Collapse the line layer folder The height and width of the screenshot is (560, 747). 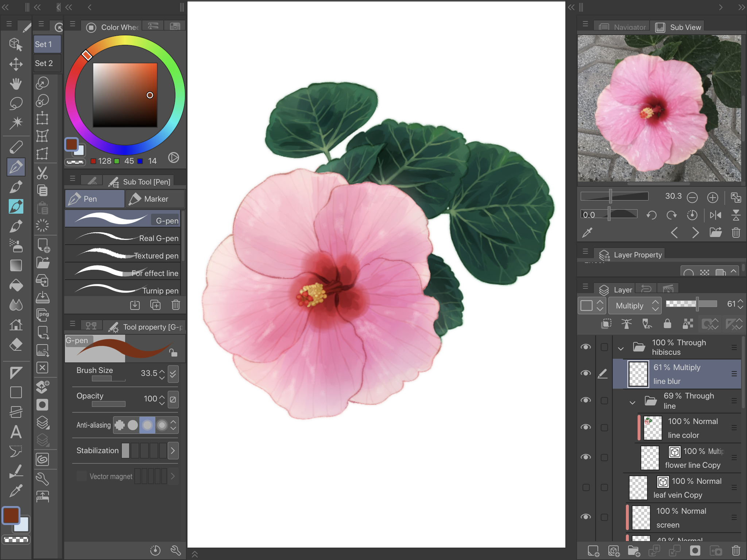[632, 402]
